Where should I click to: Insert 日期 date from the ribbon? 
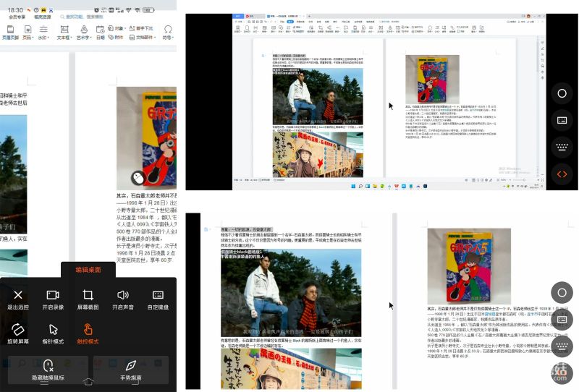100,32
